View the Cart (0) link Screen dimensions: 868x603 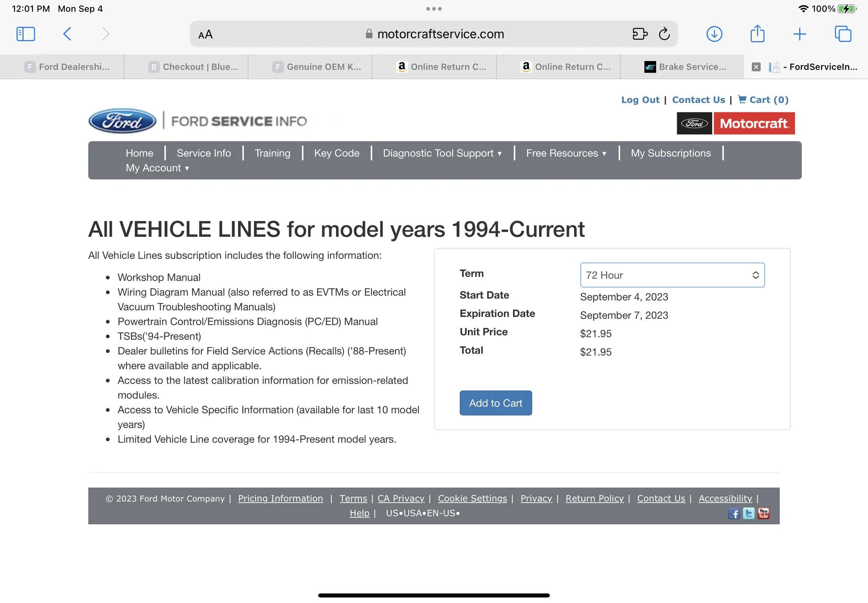tap(763, 100)
